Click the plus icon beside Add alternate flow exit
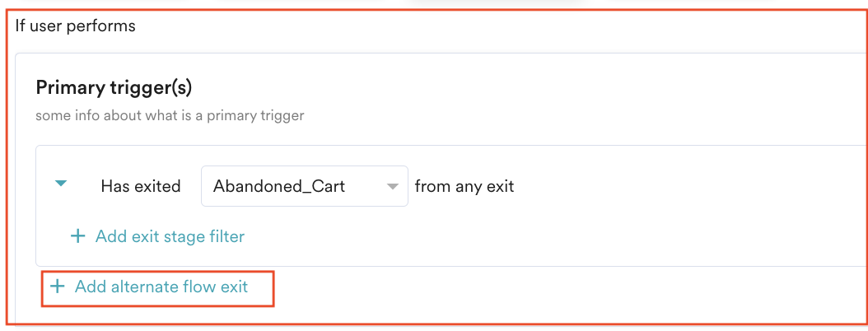The width and height of the screenshot is (868, 331). tap(57, 287)
